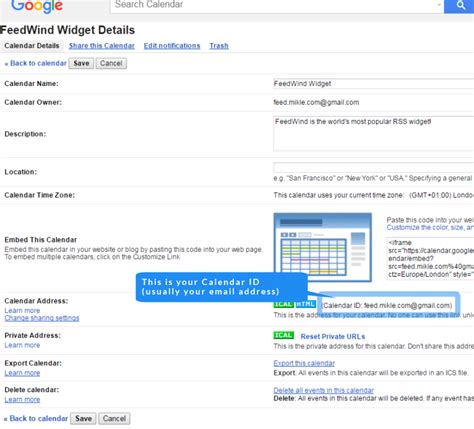Viewport: 474px width, 429px height.
Task: Click Delete all events in this calendar
Action: click(323, 390)
